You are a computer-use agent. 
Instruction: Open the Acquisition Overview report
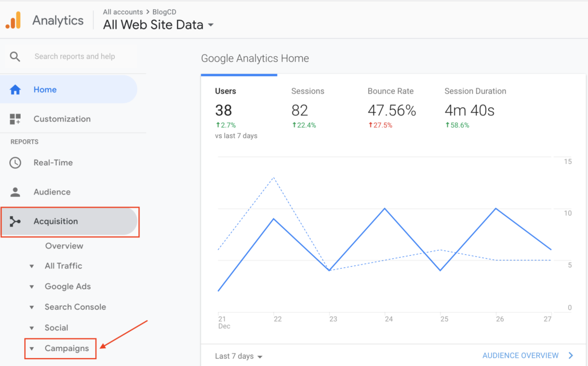click(x=64, y=246)
